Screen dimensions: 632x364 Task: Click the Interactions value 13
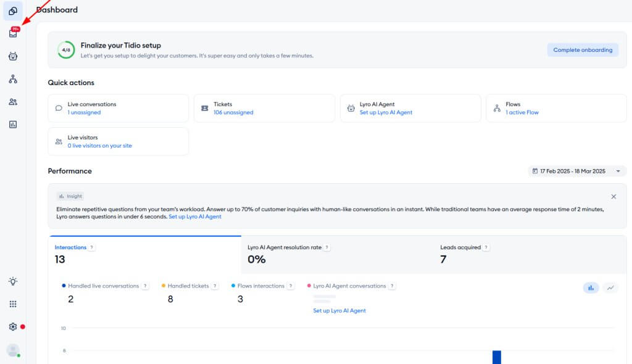pos(60,260)
